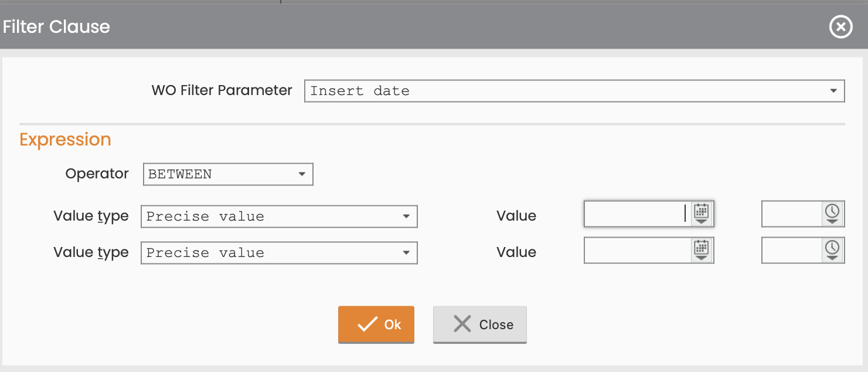Click the orange "Expression" heading
Viewport: 868px width, 372px height.
tap(65, 140)
